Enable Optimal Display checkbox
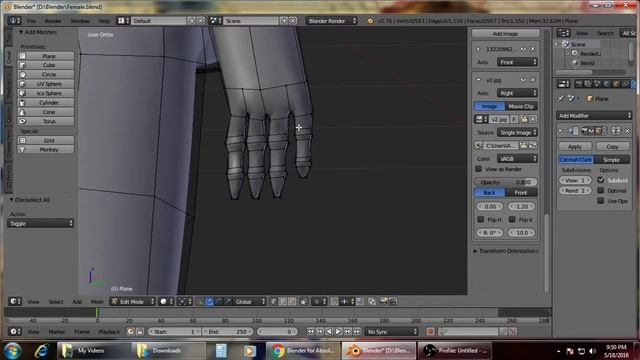Viewport: 640px width, 360px height. click(601, 191)
